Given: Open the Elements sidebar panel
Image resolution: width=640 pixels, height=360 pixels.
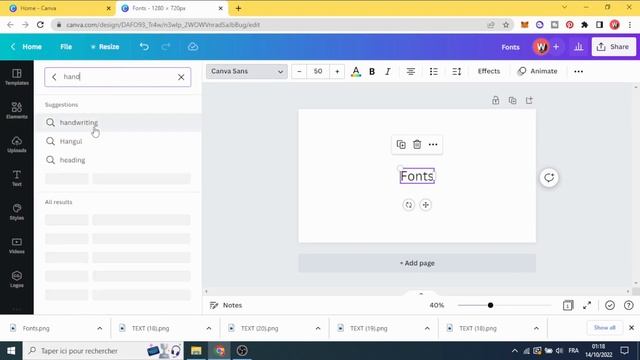Looking at the screenshot, I should tap(17, 111).
